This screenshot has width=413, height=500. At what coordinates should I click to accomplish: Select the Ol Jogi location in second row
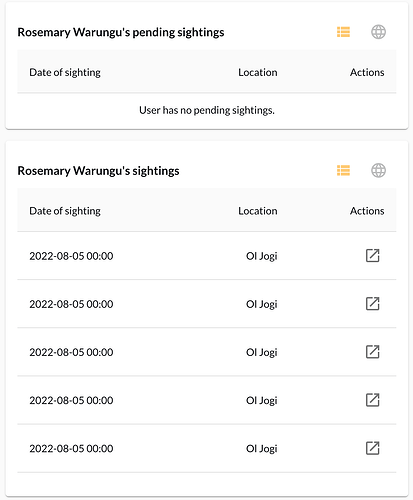click(262, 304)
